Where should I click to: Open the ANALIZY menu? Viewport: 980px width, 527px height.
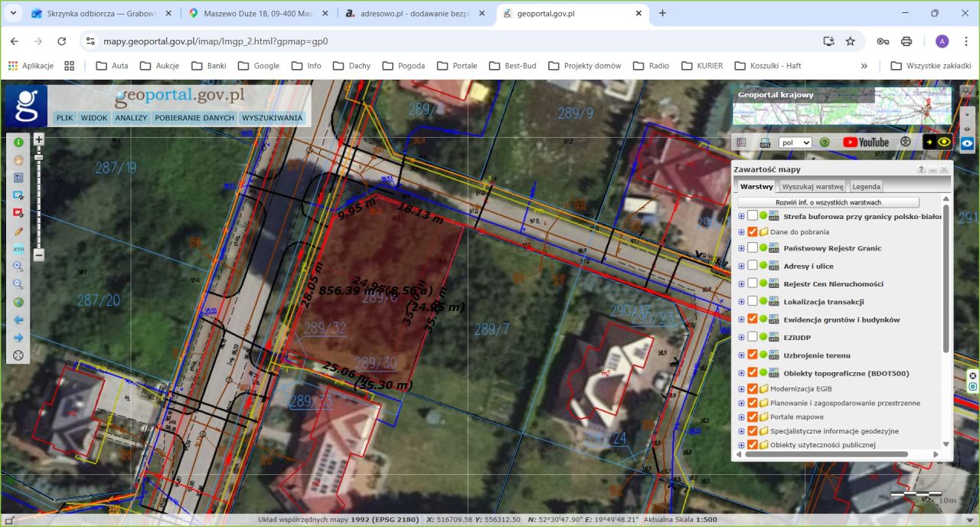click(x=131, y=118)
